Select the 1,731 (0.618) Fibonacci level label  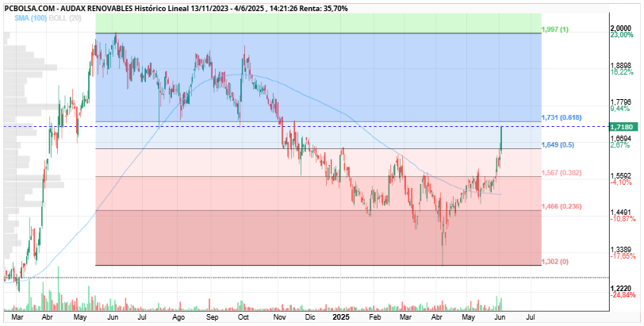pos(561,117)
